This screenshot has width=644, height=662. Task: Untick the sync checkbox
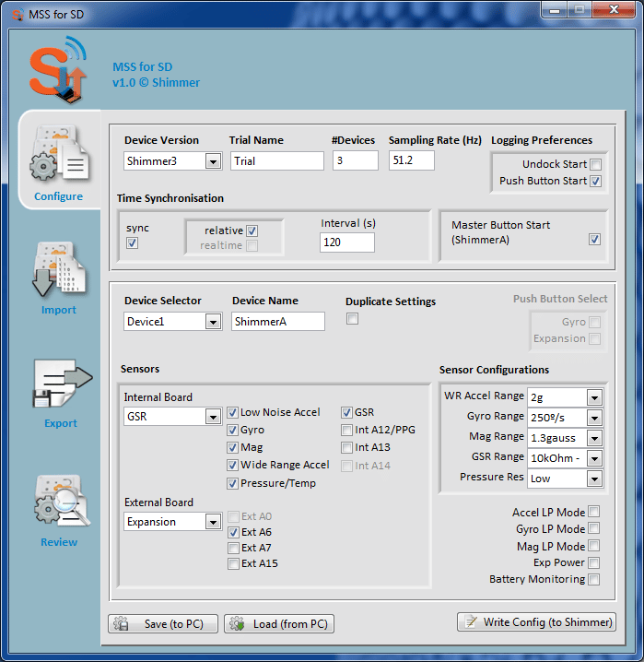[132, 243]
